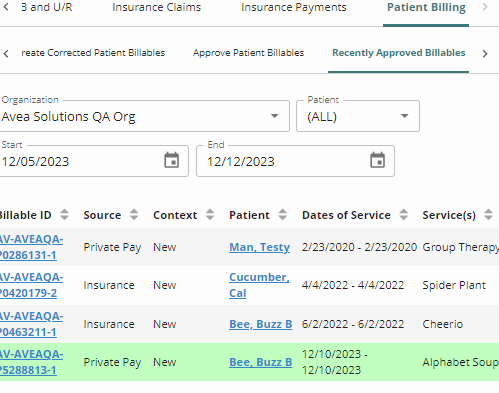Viewport: 499px width, 393px height.
Task: Sort the Context column
Action: pos(210,215)
